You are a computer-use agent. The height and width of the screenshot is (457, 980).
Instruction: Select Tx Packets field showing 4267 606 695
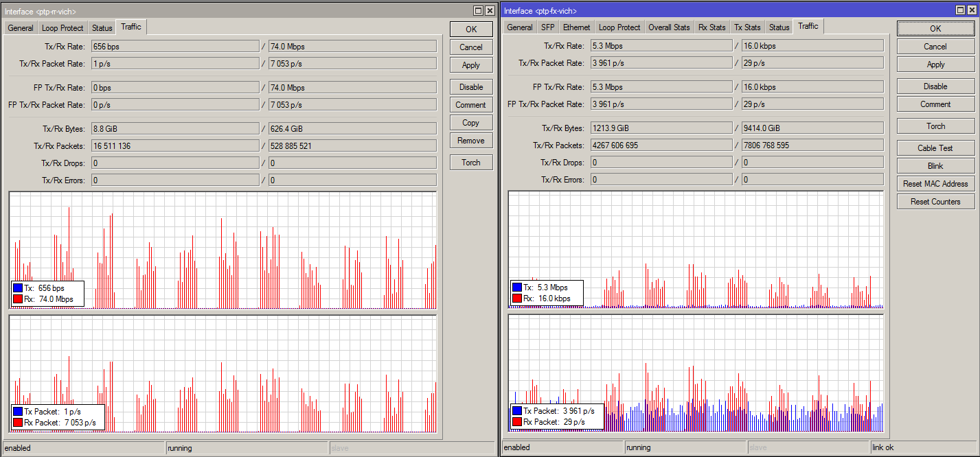pos(661,145)
